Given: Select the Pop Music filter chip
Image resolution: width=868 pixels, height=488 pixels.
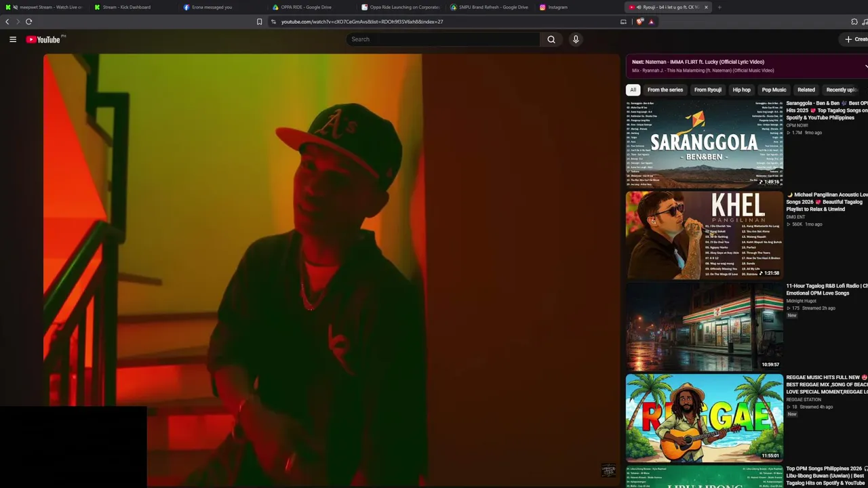Looking at the screenshot, I should tap(774, 89).
